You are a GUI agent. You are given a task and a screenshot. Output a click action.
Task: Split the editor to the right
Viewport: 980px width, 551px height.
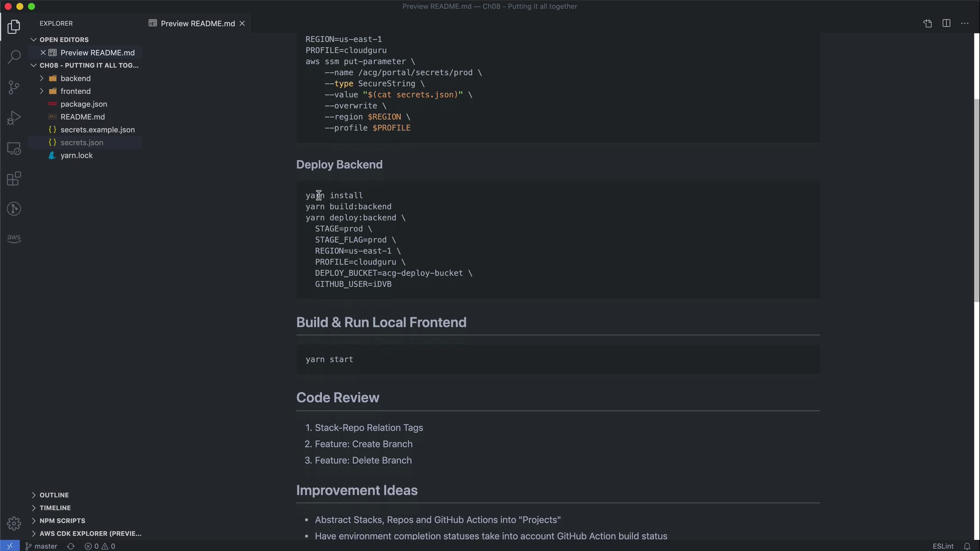(946, 23)
